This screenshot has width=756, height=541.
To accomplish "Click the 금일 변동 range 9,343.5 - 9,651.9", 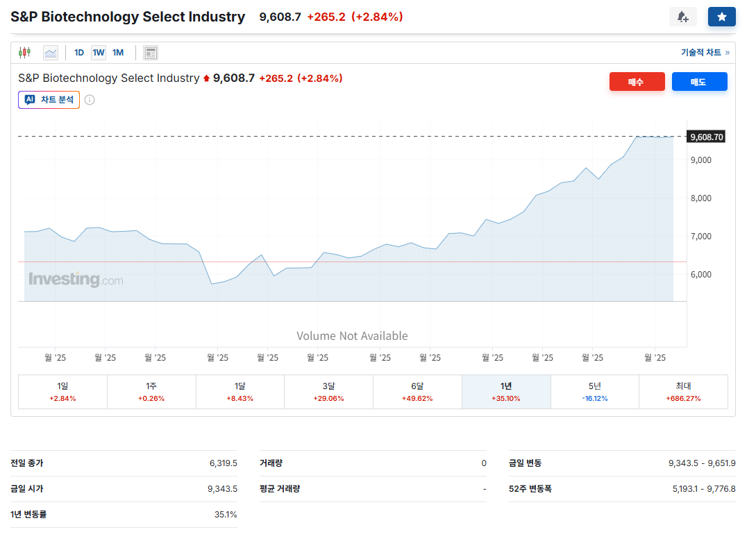I will (x=702, y=463).
